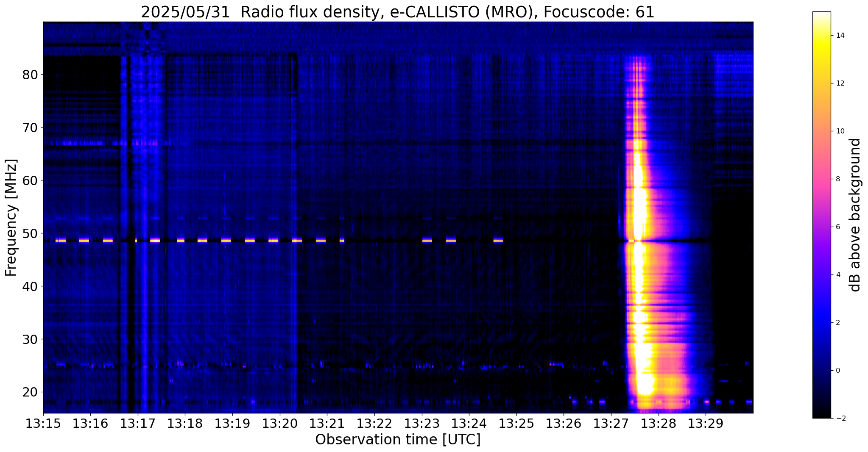Click the colorbar tick label 10
Image resolution: width=868 pixels, height=452 pixels.
[840, 131]
